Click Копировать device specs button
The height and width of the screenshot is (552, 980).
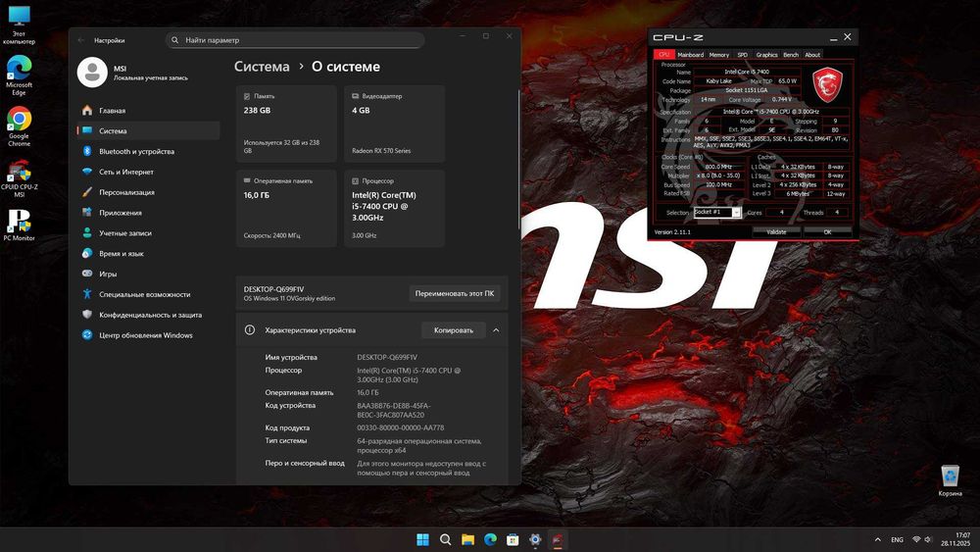(x=453, y=330)
